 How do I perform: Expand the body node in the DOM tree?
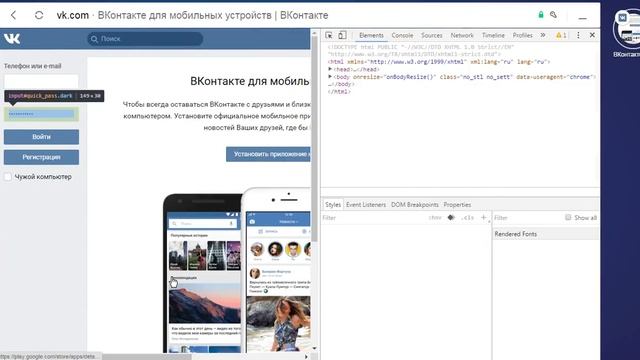pyautogui.click(x=330, y=76)
